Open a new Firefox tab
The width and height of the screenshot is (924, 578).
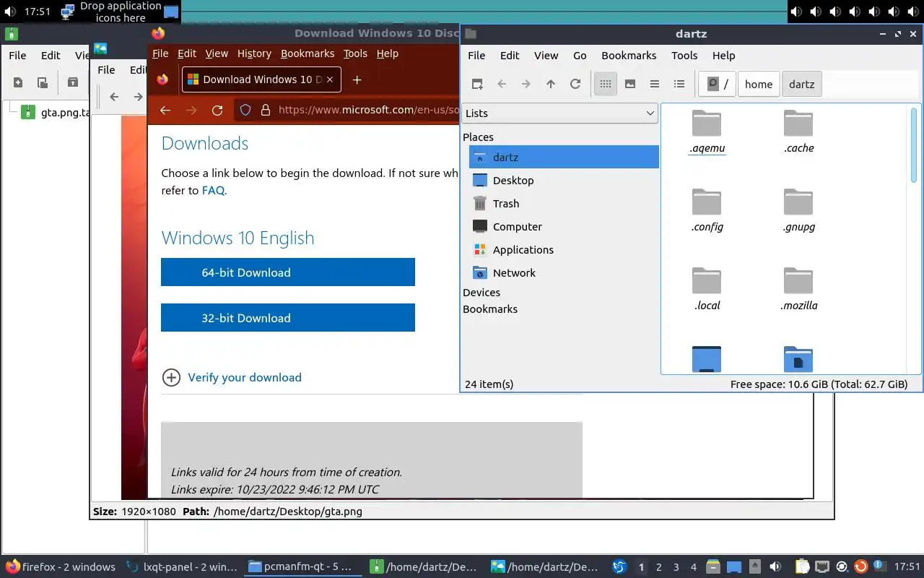(357, 79)
